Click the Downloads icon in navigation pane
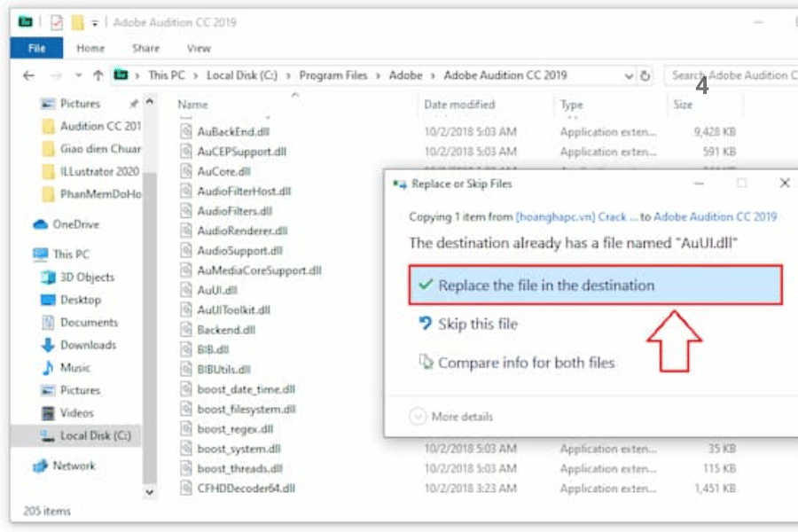798x532 pixels. pyautogui.click(x=48, y=345)
